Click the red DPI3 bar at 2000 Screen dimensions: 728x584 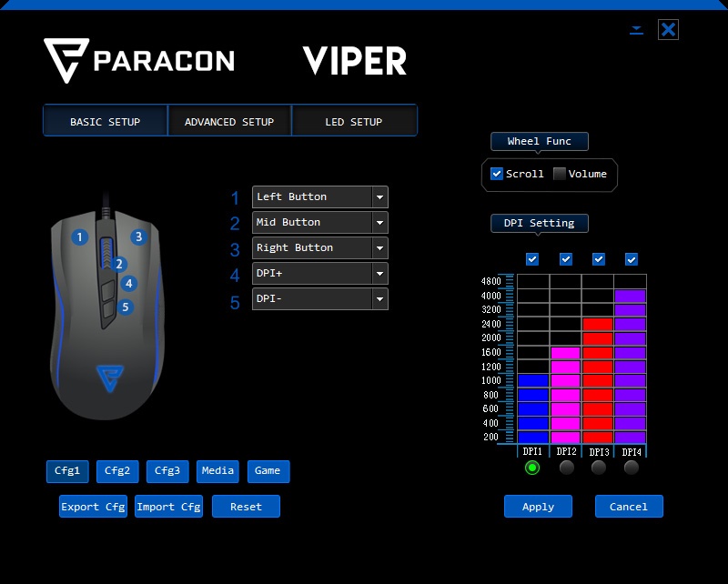click(598, 338)
